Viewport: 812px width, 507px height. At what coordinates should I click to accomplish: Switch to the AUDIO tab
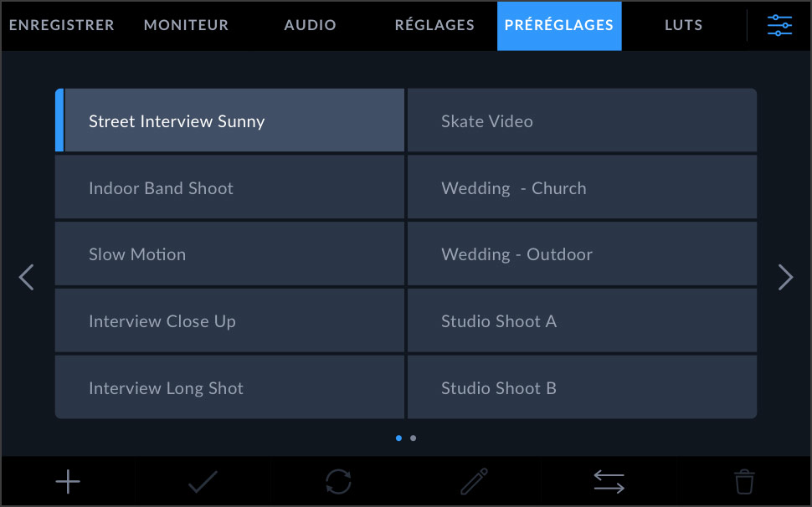(310, 25)
